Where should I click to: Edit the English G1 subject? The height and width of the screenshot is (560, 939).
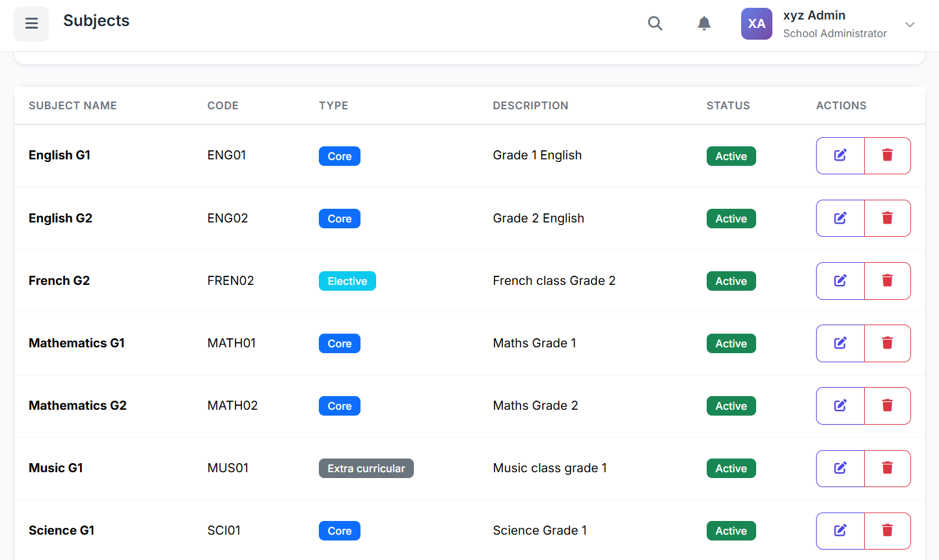click(840, 155)
